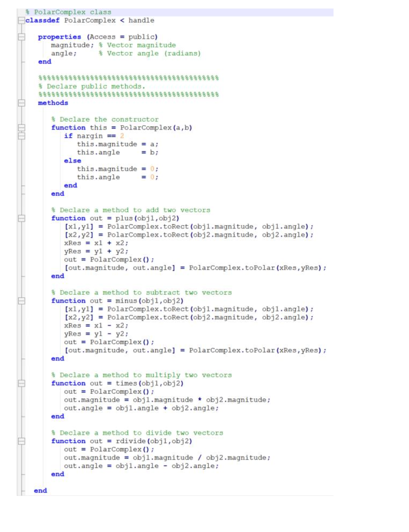Click the final end keyword of the class

pos(39,491)
